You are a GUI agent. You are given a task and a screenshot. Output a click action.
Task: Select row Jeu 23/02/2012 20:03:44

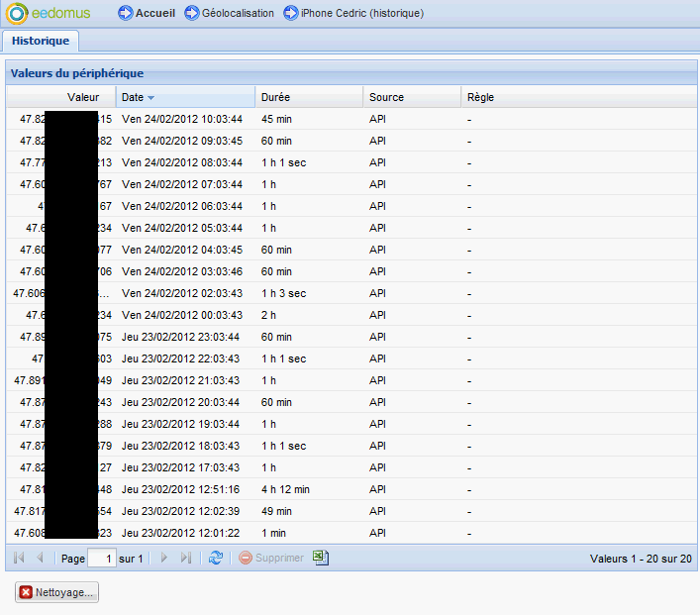(x=351, y=402)
